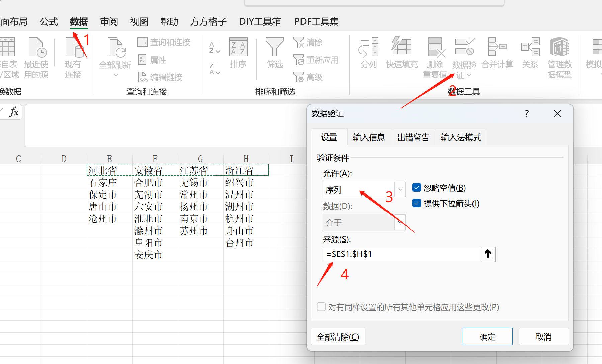The image size is (602, 364).
Task: Expand the Refresh All dropdown arrow
Action: point(116,75)
